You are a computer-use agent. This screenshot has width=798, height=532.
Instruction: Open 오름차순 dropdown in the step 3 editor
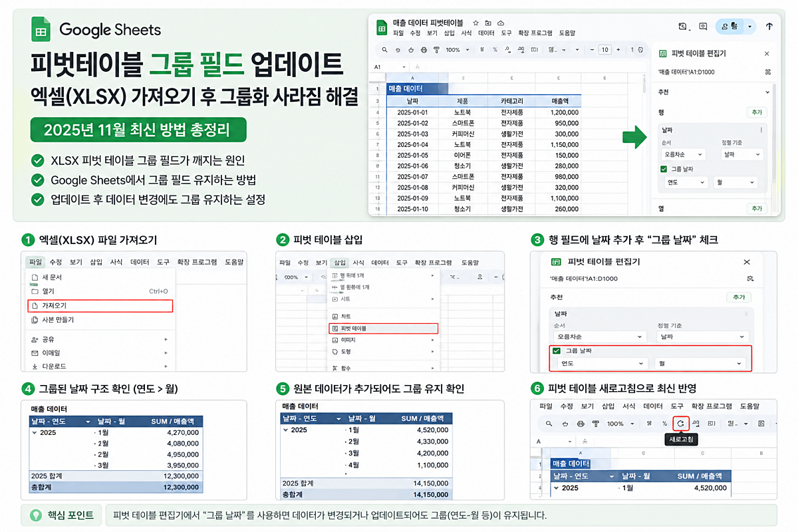coord(600,337)
